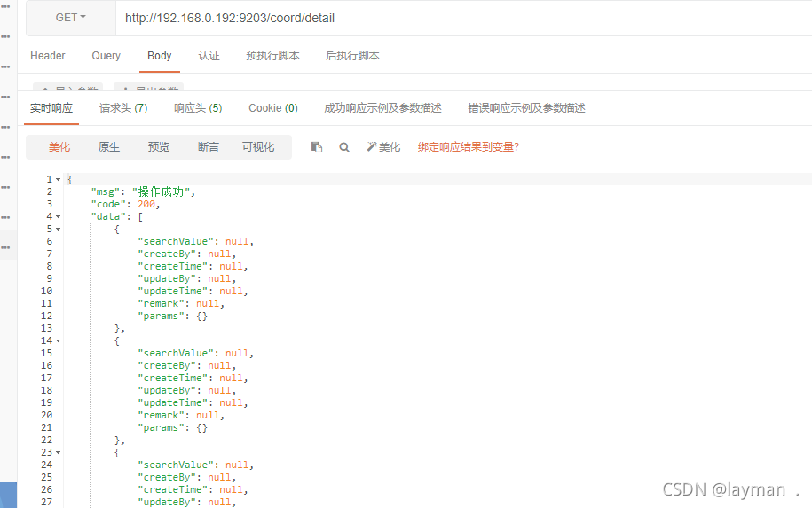Collapse the object at line 14

tap(58, 341)
